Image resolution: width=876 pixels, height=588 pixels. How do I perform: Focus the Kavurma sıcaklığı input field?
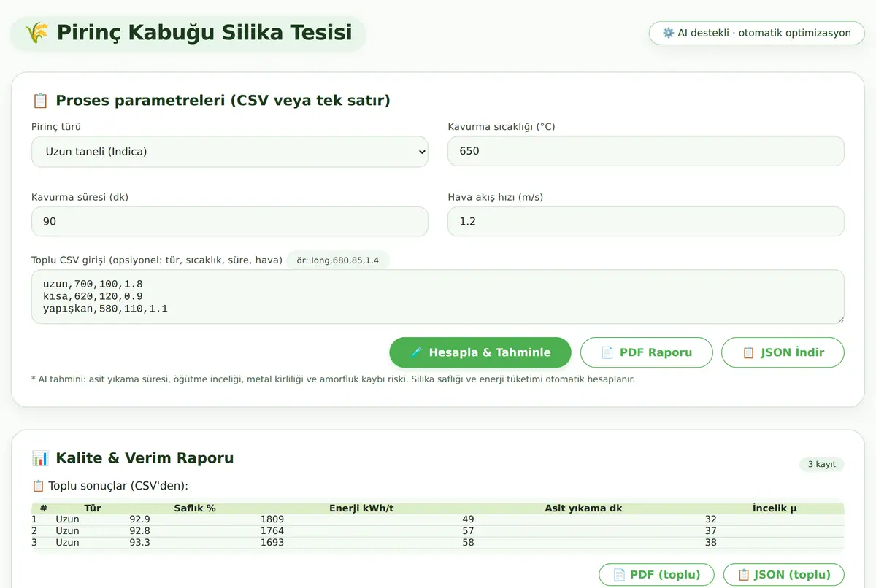[x=646, y=152]
